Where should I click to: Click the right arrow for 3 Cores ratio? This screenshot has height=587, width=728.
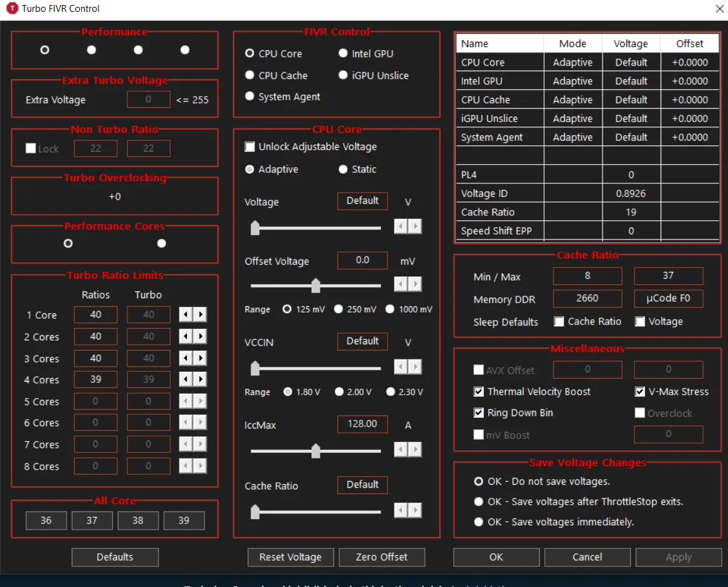pyautogui.click(x=200, y=358)
